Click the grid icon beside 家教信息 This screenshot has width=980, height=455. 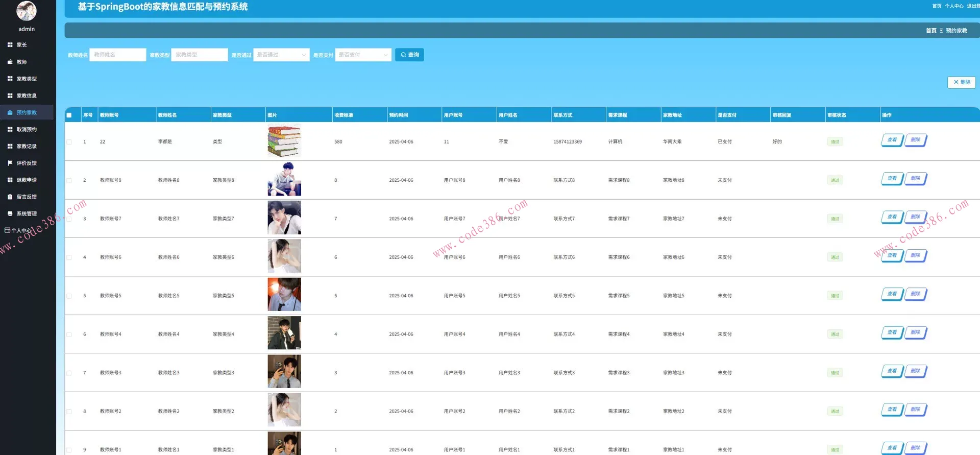10,95
